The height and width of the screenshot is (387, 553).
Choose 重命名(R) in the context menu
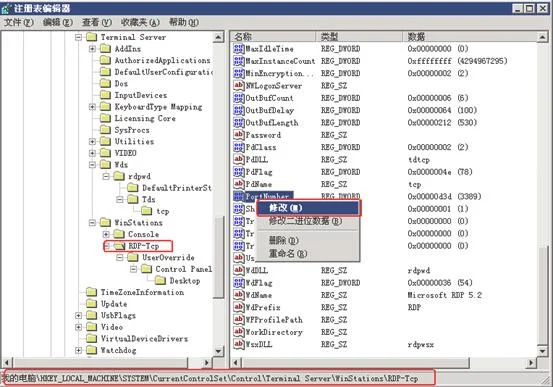click(x=309, y=253)
